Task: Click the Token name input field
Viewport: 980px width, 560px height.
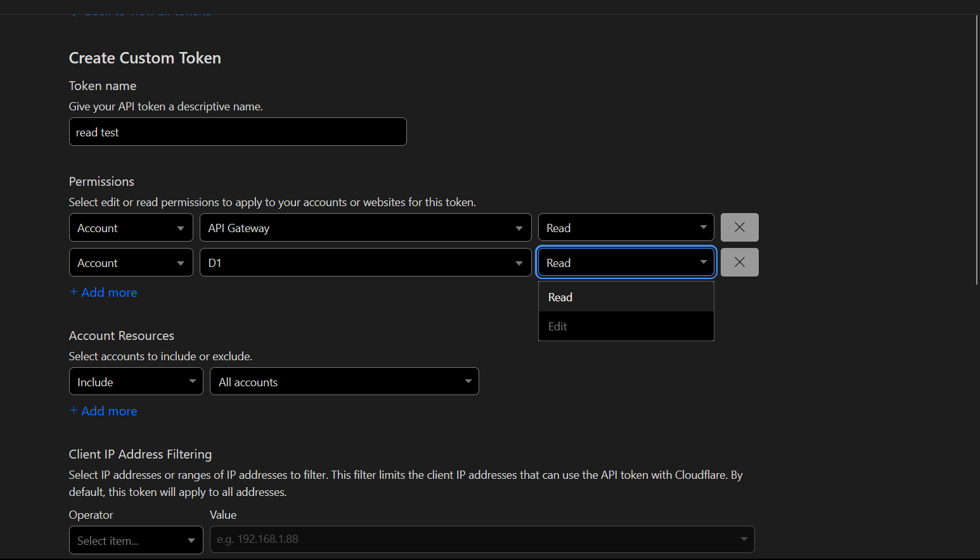Action: (238, 132)
